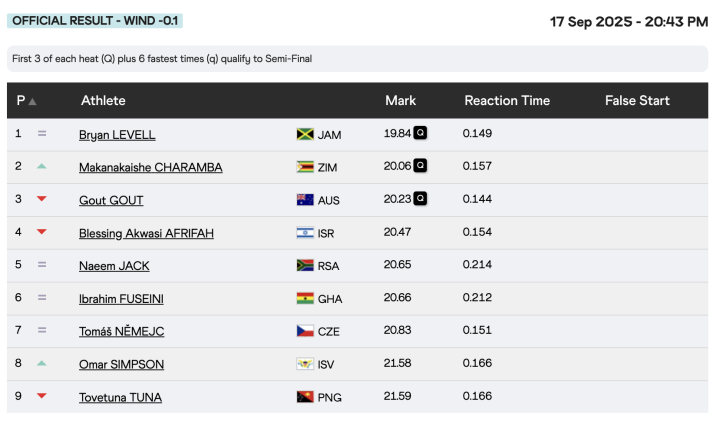The image size is (720, 428).
Task: Click the Mark column header
Action: [x=400, y=101]
